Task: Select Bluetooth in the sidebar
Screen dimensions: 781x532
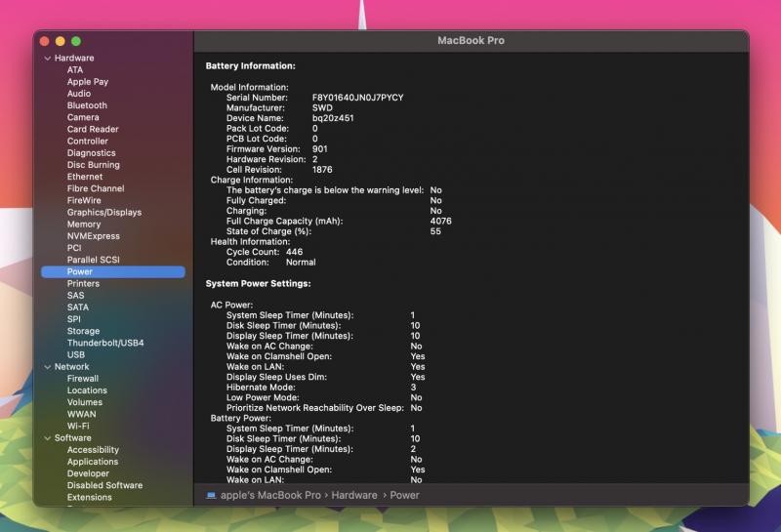Action: click(x=87, y=105)
